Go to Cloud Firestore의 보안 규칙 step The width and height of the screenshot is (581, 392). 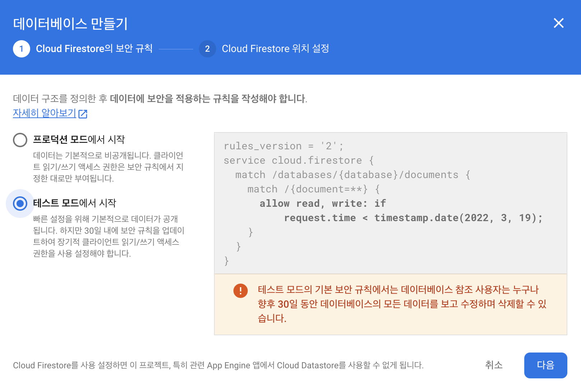[x=94, y=48]
